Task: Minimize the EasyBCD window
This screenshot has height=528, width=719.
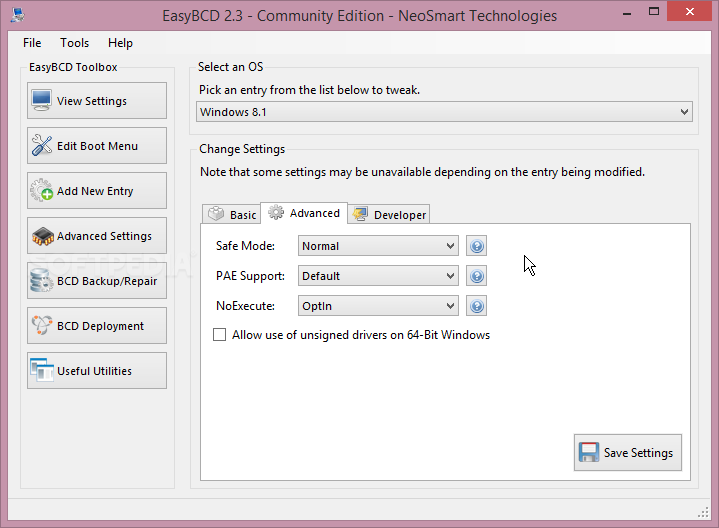Action: [x=627, y=13]
